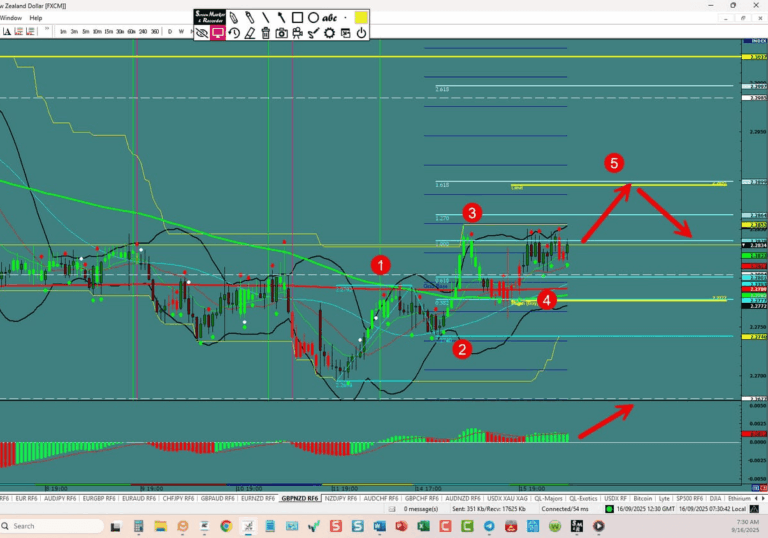Select the arrow pointer drawing tool
Image resolution: width=768 pixels, height=538 pixels.
point(281,18)
